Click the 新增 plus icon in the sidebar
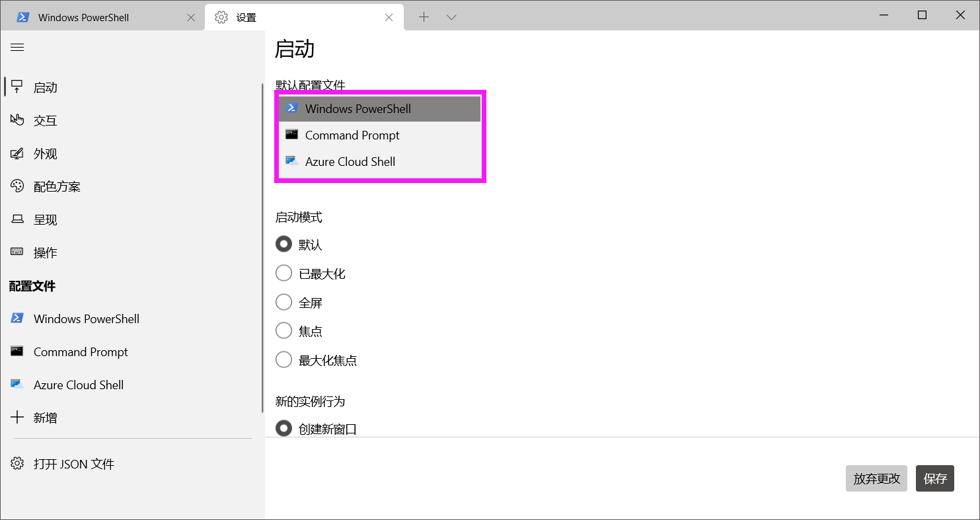Viewport: 980px width, 520px height. pyautogui.click(x=17, y=417)
